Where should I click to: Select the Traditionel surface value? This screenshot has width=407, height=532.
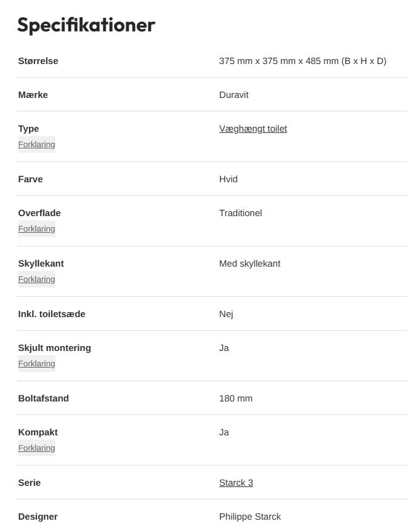241,213
